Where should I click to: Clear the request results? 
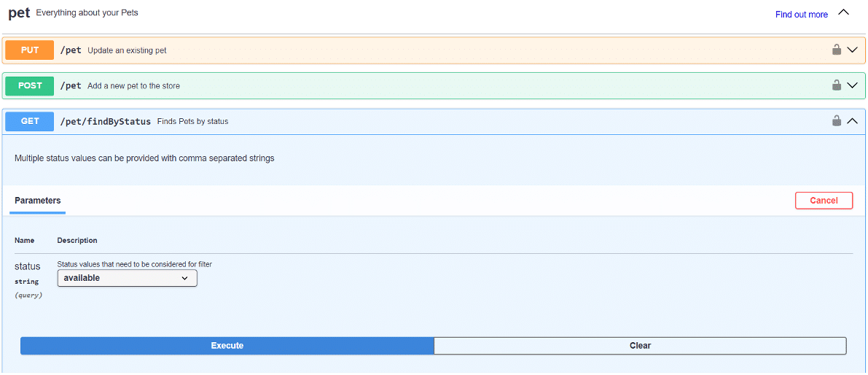click(640, 346)
